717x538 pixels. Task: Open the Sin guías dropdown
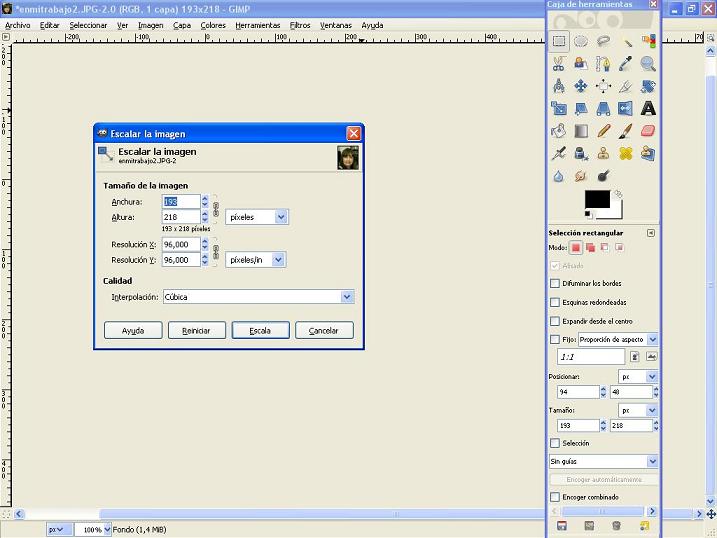603,462
